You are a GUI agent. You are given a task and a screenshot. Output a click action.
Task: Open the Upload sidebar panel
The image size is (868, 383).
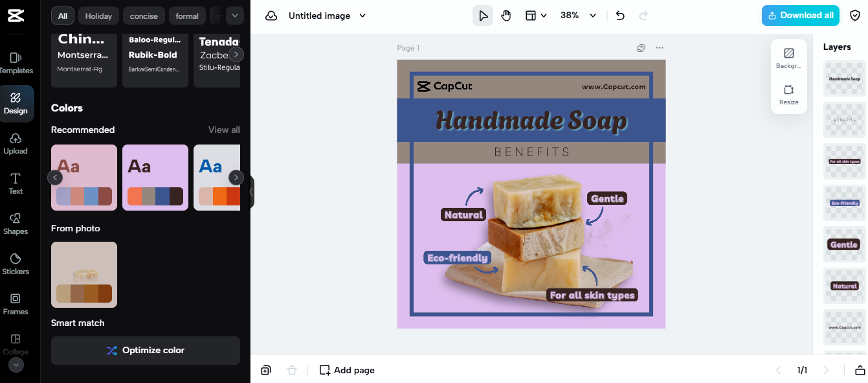coord(16,143)
